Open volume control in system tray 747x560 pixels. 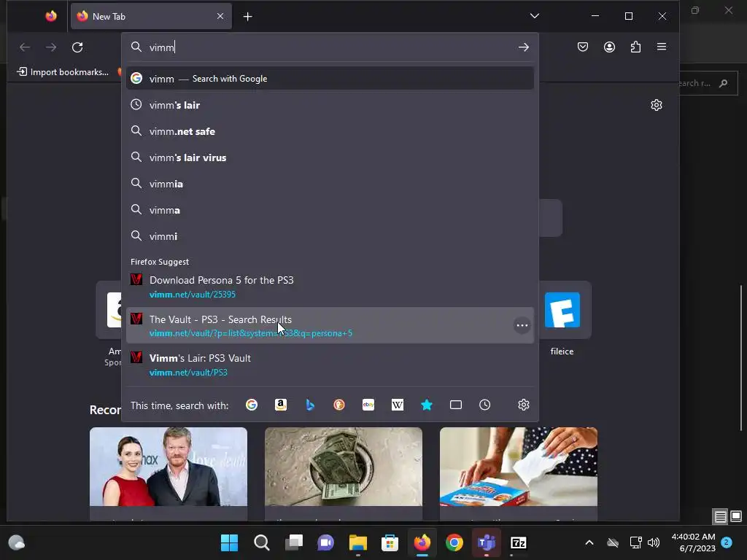tap(654, 542)
